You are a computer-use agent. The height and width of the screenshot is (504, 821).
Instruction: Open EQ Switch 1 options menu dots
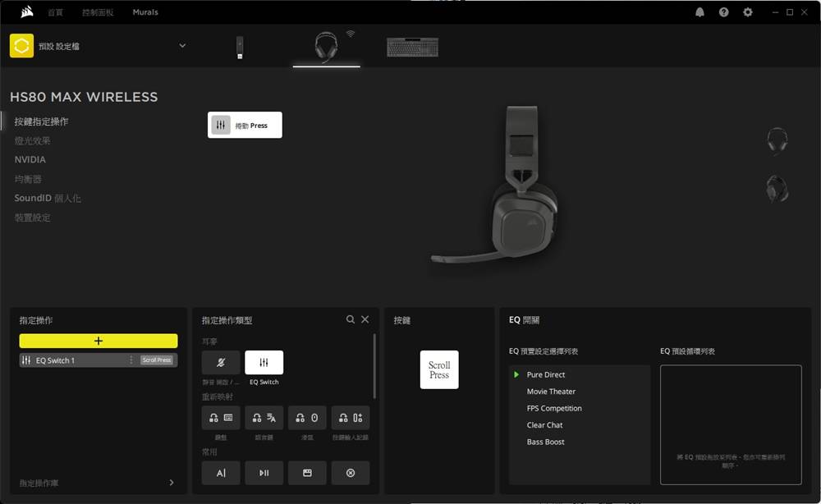point(131,360)
